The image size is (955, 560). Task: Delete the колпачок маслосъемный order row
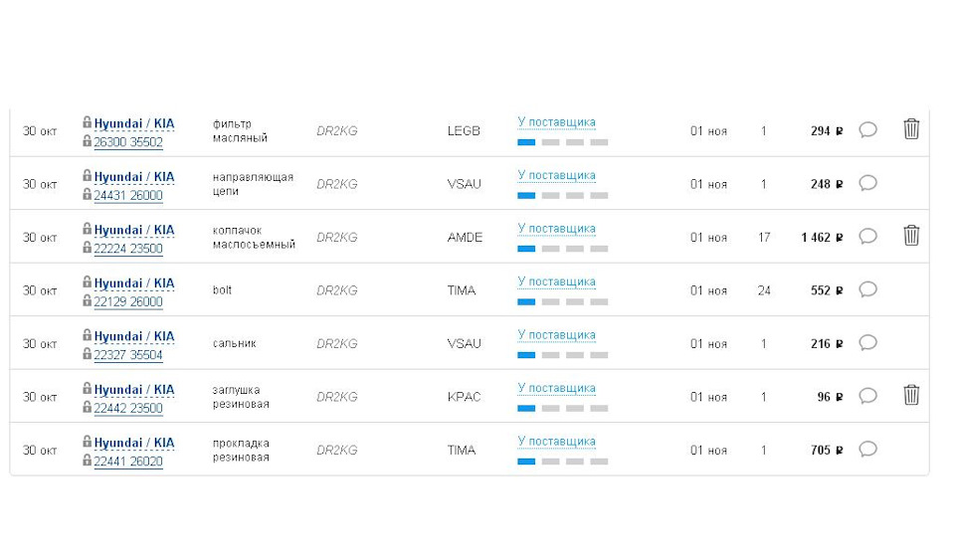coord(910,236)
